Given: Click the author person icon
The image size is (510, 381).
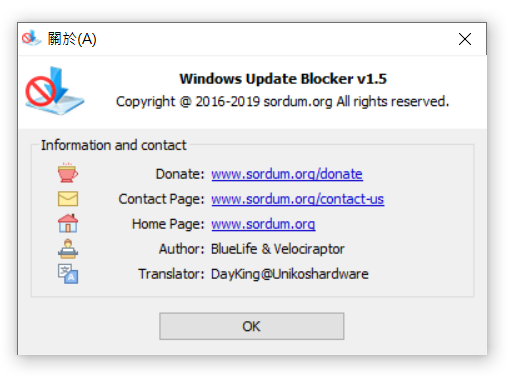Looking at the screenshot, I should pyautogui.click(x=68, y=249).
